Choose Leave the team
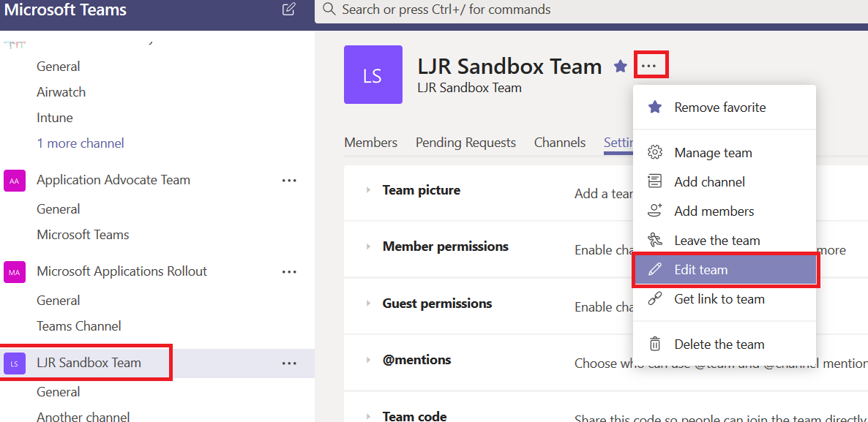Image resolution: width=868 pixels, height=422 pixels. (x=725, y=240)
